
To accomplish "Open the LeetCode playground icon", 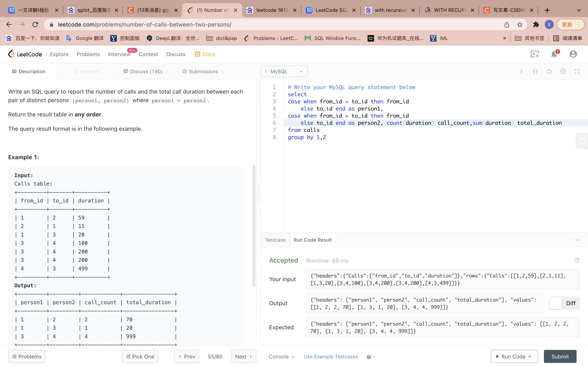I will click(x=535, y=54).
